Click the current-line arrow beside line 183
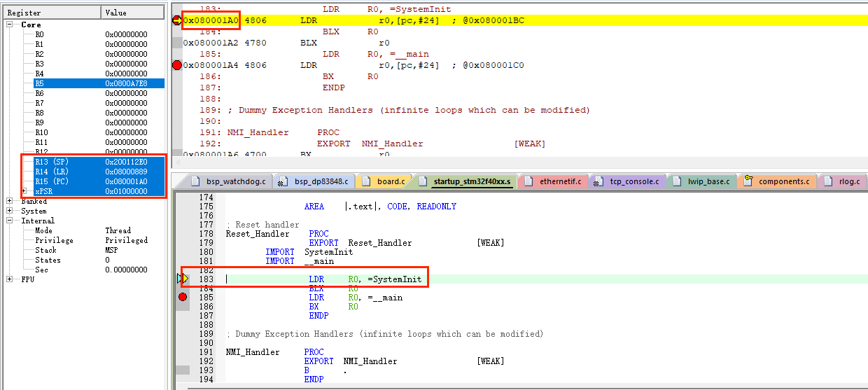This screenshot has width=868, height=390. (x=183, y=279)
